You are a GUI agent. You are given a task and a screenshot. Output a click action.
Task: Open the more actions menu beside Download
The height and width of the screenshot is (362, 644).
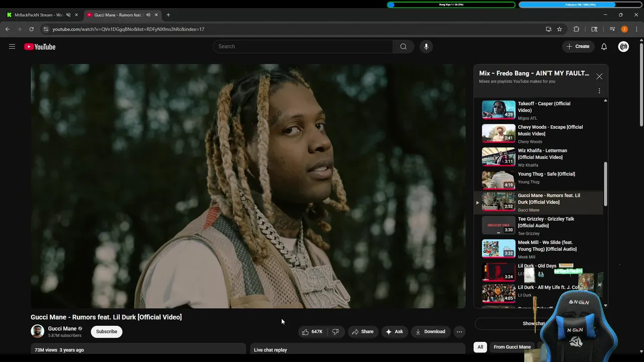[x=459, y=332]
